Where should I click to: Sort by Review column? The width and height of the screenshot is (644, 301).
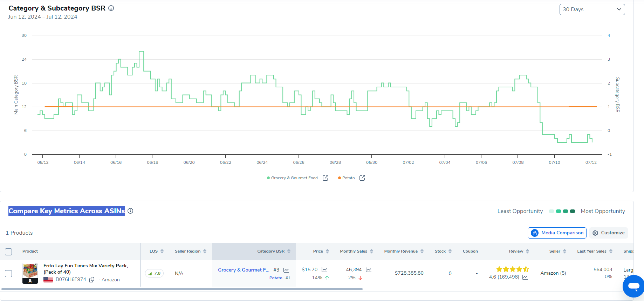[x=527, y=251]
